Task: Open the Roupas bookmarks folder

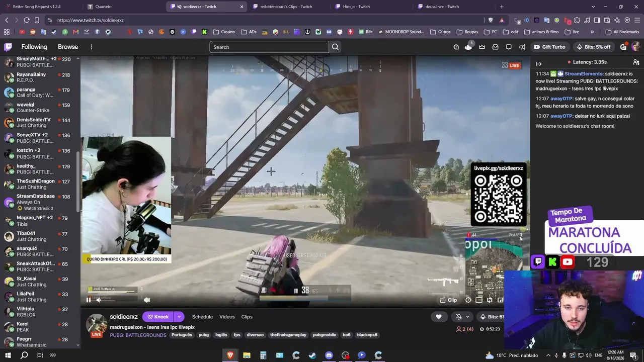Action: (x=467, y=32)
